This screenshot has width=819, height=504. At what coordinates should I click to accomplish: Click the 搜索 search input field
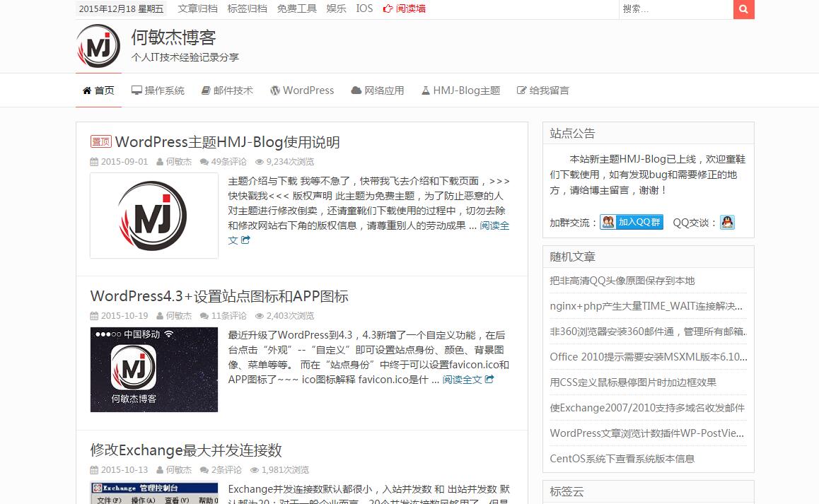point(676,9)
